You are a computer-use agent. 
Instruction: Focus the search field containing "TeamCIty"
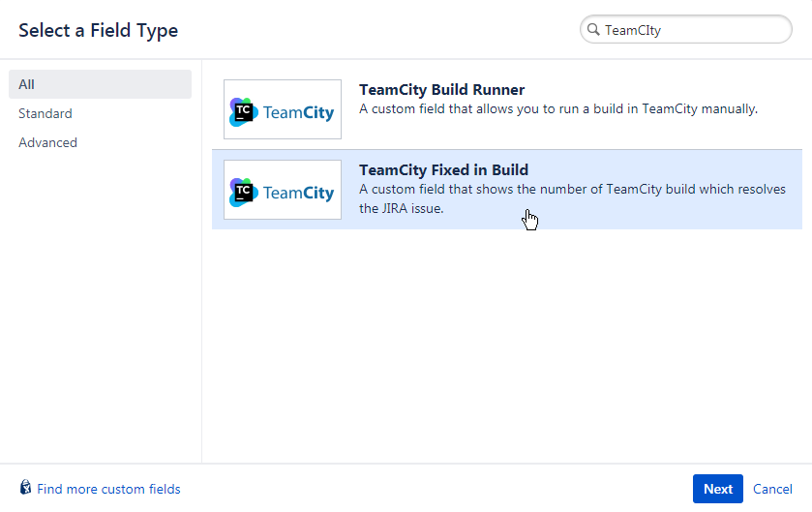(692, 30)
